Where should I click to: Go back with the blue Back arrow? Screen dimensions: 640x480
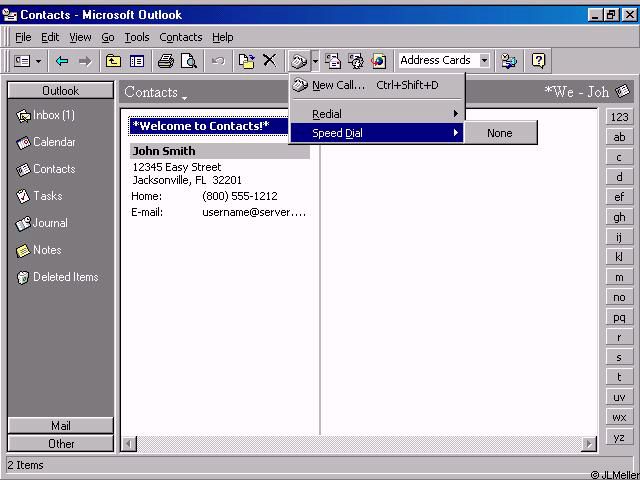click(x=62, y=61)
